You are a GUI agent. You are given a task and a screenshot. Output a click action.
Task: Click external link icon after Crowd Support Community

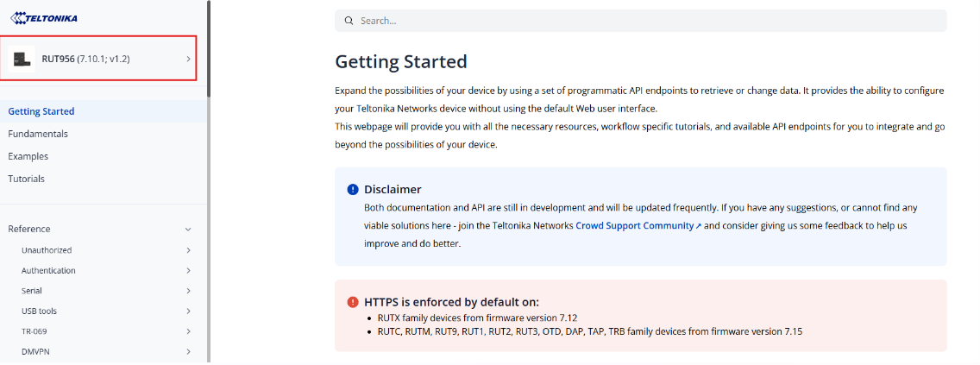point(699,226)
